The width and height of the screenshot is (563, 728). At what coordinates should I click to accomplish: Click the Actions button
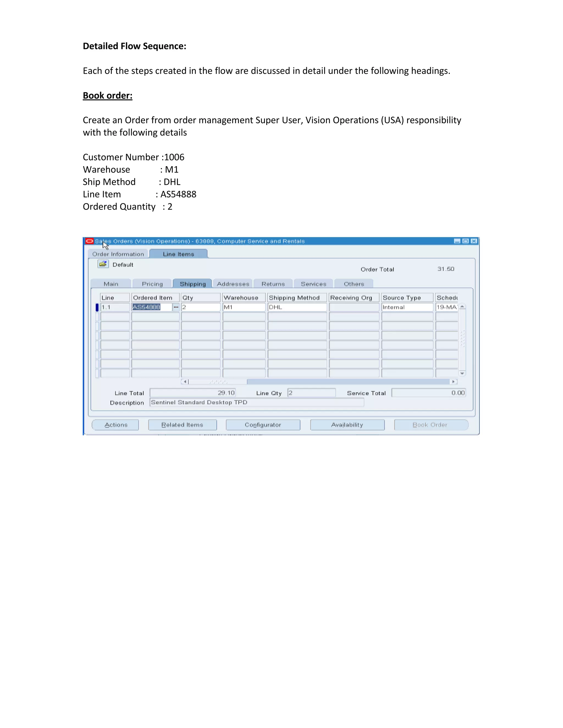tap(115, 425)
